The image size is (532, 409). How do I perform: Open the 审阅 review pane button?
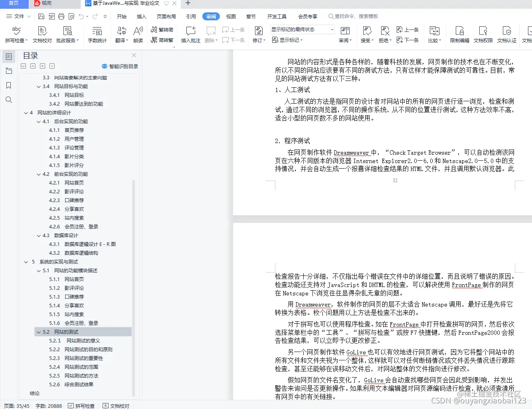[x=345, y=34]
